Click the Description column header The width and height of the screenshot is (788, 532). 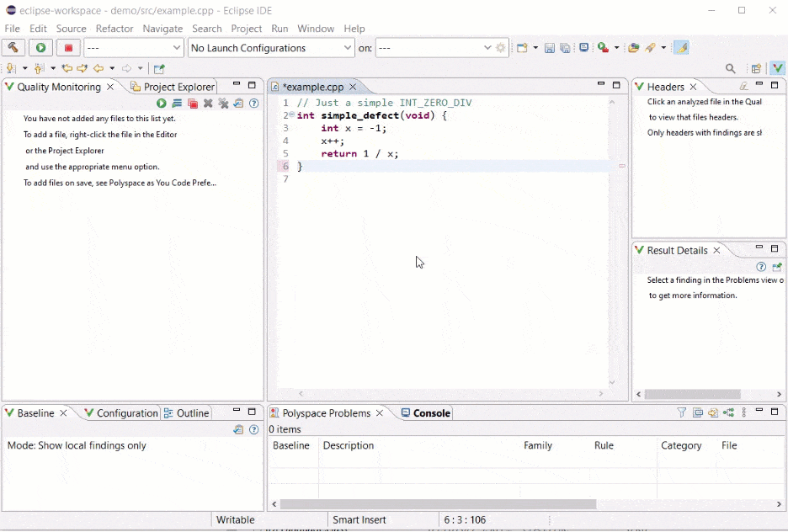[349, 445]
